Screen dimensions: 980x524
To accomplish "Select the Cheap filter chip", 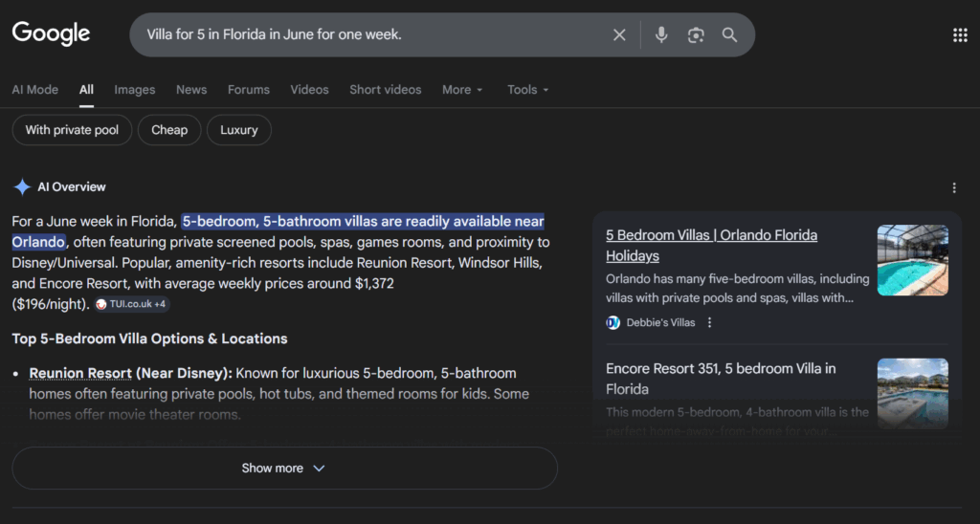I will (x=169, y=130).
